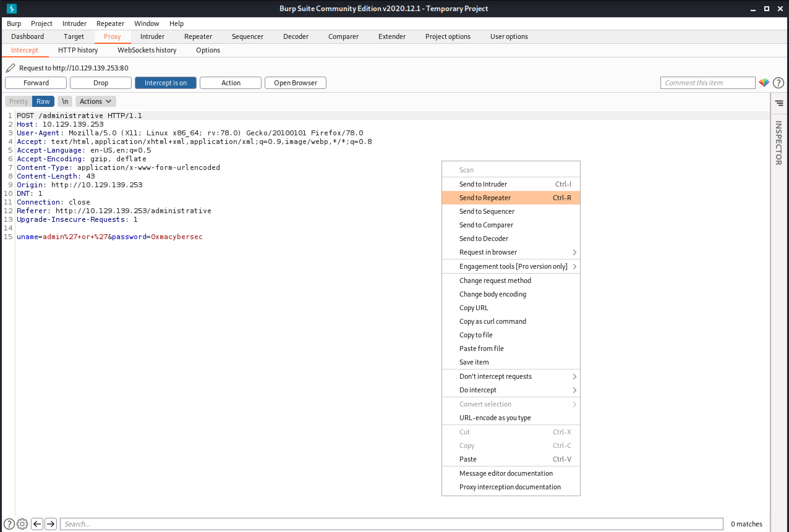Screen dimensions: 789x532
Task: Select Copy as curl command
Action: [x=511, y=321]
